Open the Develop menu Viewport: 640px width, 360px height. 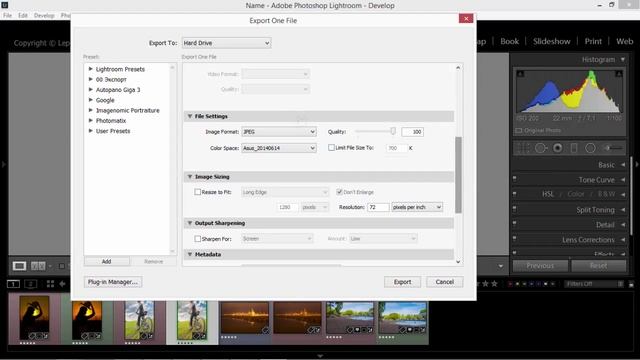coord(44,16)
